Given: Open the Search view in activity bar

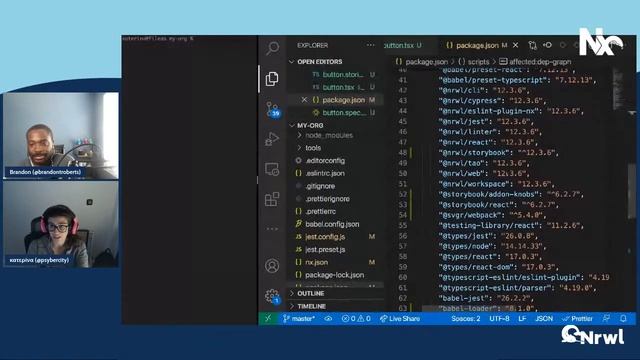Looking at the screenshot, I should [x=272, y=48].
